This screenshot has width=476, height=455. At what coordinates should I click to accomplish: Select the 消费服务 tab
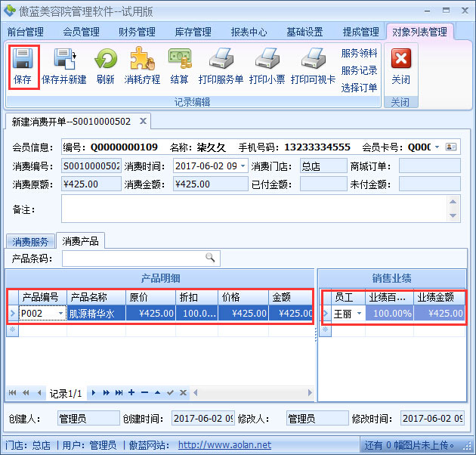tap(30, 242)
